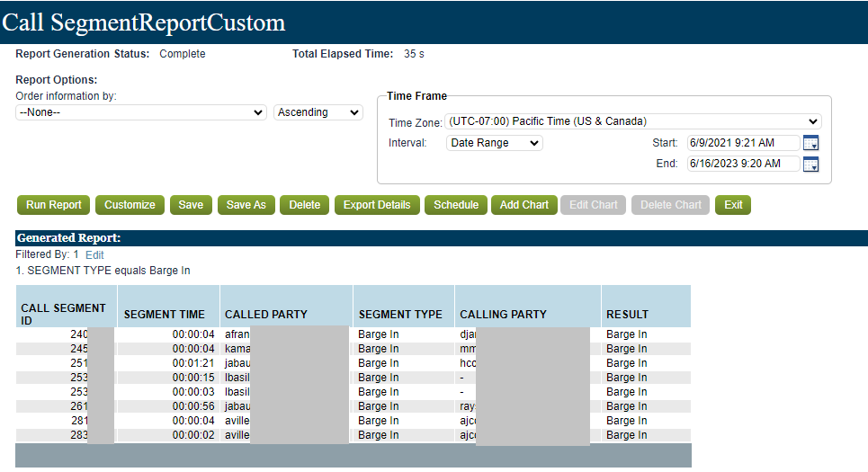Click the Total Elapsed Time 35 s value
The width and height of the screenshot is (868, 472).
click(414, 54)
